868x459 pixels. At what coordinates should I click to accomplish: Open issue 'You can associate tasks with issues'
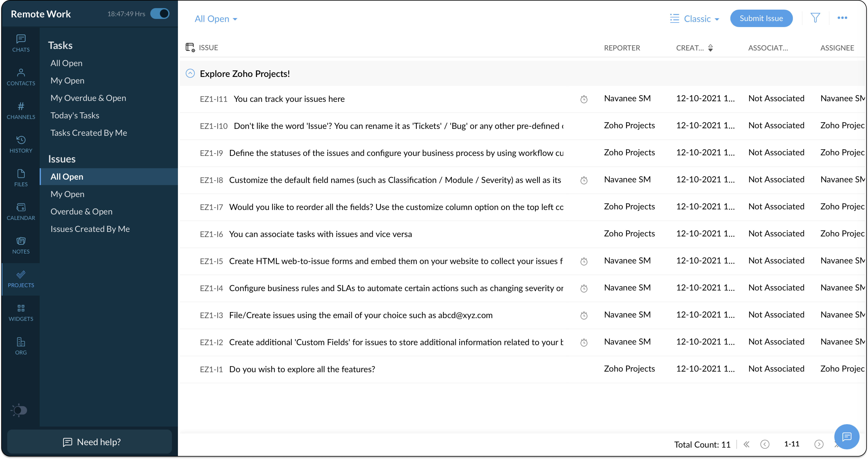tap(320, 234)
